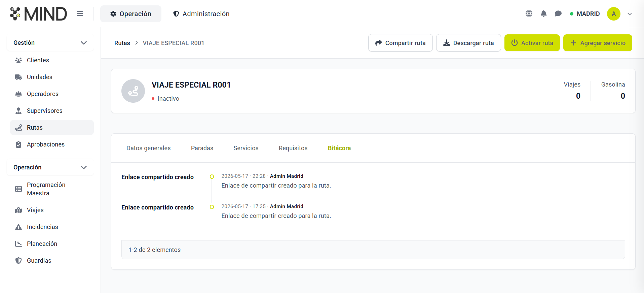Click the 2026-05-17 22:28 timestamp
Screen dimensions: 644x293
coord(243,176)
